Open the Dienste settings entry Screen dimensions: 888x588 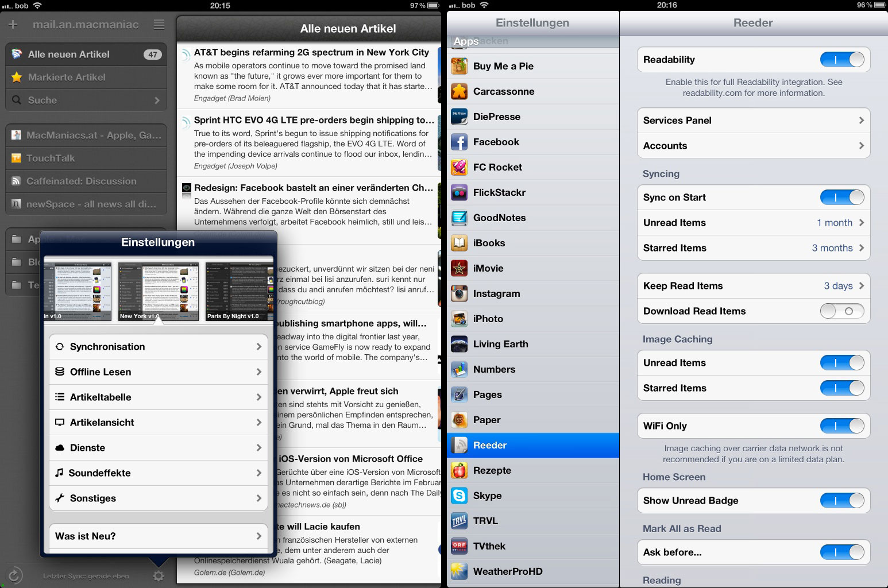(x=159, y=448)
